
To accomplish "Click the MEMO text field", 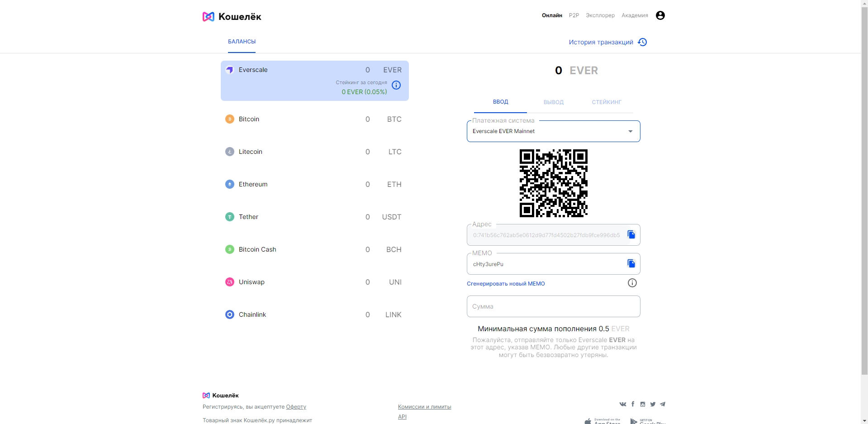I will 546,264.
